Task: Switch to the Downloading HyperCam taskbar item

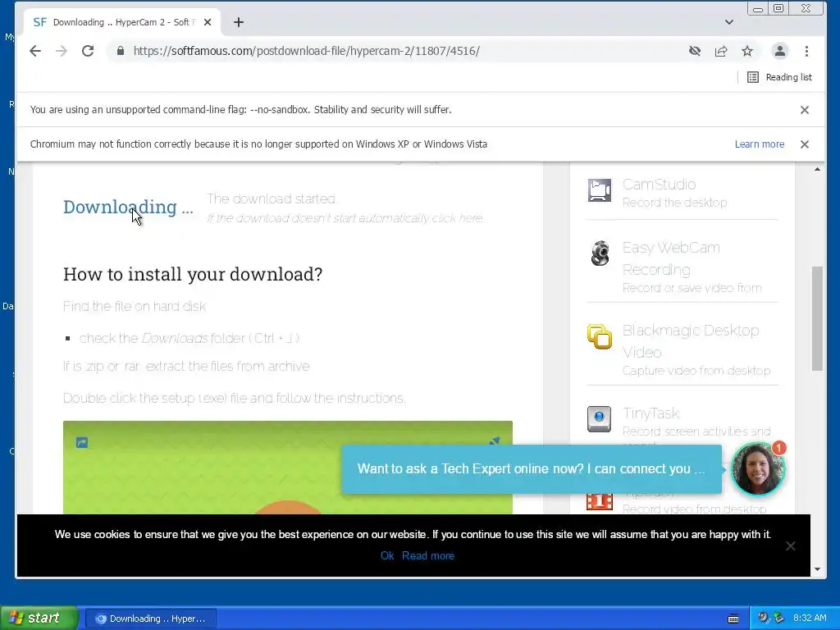Action: click(151, 619)
